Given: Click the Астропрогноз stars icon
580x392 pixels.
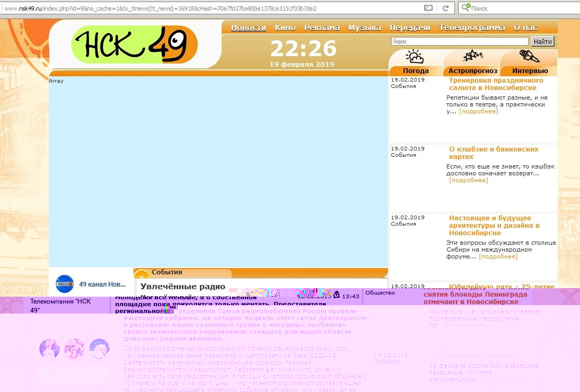Looking at the screenshot, I should 471,56.
